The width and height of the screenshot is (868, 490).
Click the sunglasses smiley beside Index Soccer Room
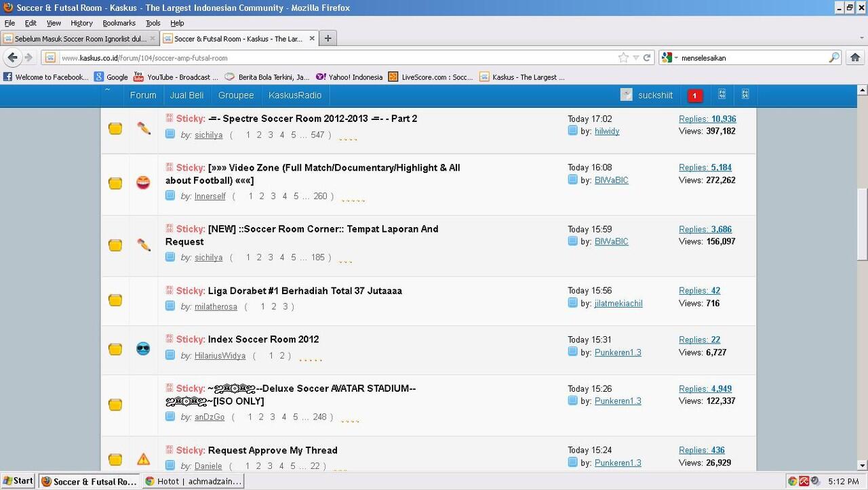[143, 349]
